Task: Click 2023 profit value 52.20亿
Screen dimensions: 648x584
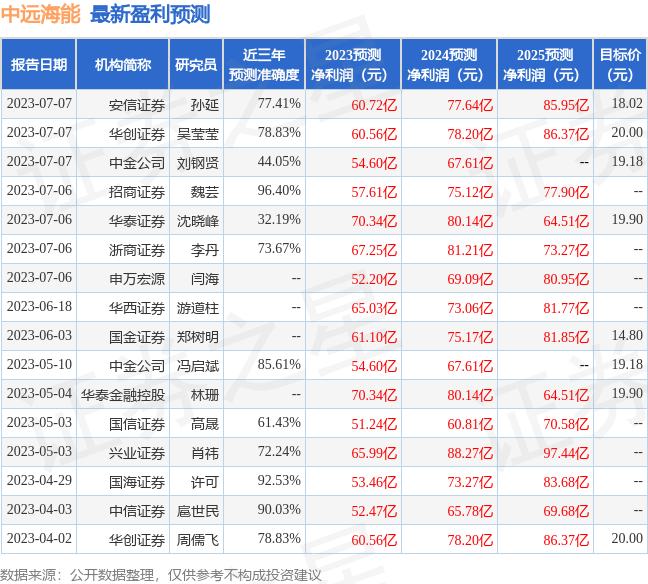Action: click(x=374, y=279)
